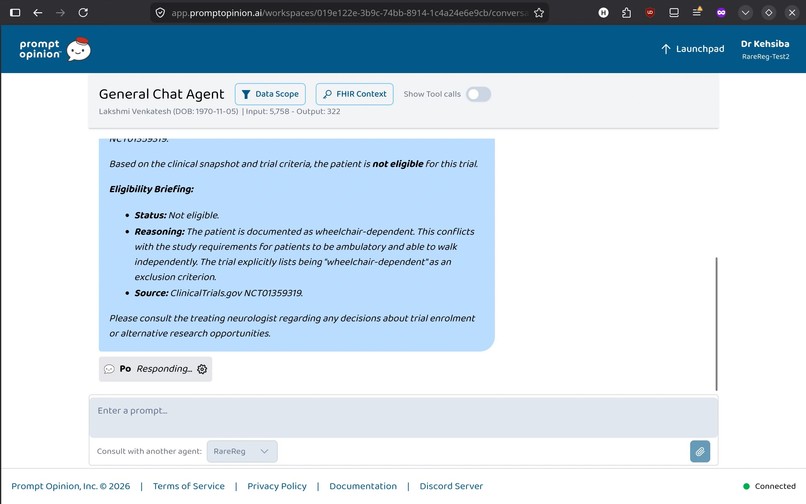Viewport: 806px width, 504px height.
Task: Expand the RareReg agent dropdown
Action: pos(242,452)
